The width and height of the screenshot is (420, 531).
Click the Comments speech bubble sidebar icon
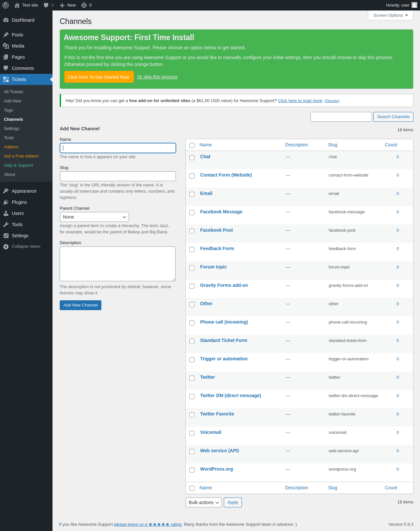click(x=6, y=68)
